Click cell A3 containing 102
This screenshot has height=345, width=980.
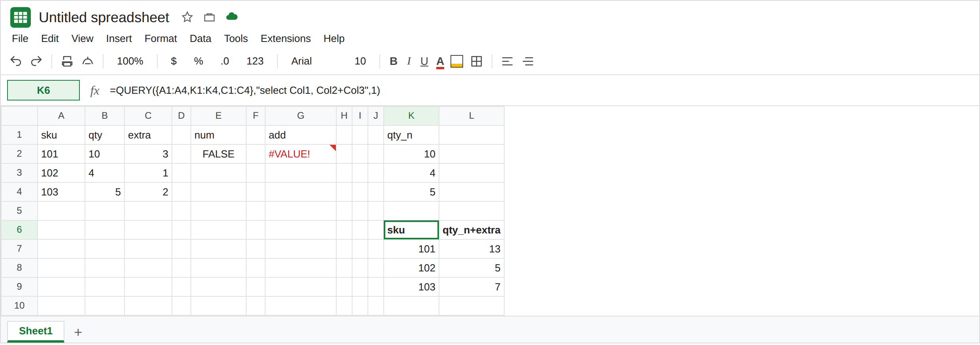point(61,173)
